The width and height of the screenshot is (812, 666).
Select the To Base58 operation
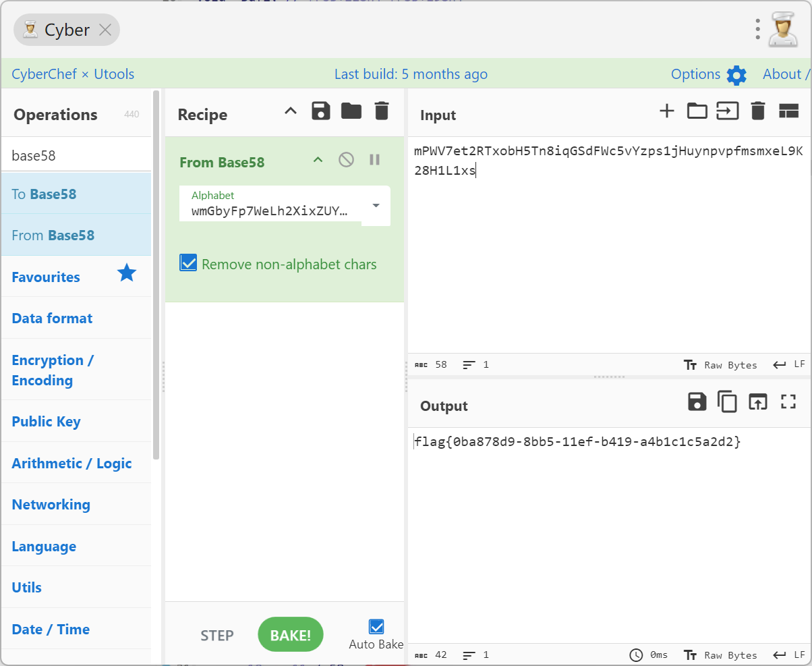click(x=76, y=194)
